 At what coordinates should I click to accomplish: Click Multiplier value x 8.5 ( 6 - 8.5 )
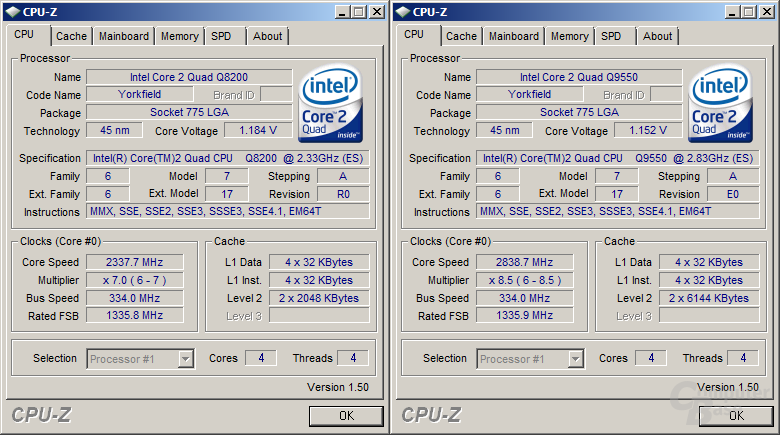(x=525, y=280)
